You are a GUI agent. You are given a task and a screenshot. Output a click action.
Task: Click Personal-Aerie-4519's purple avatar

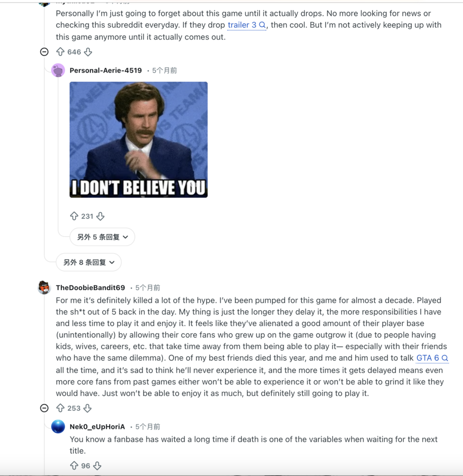click(58, 71)
